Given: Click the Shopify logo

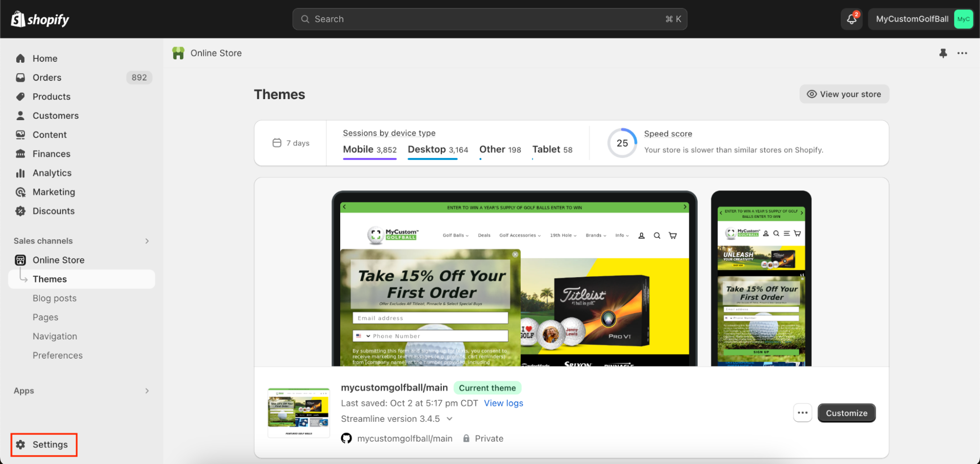Looking at the screenshot, I should point(40,19).
